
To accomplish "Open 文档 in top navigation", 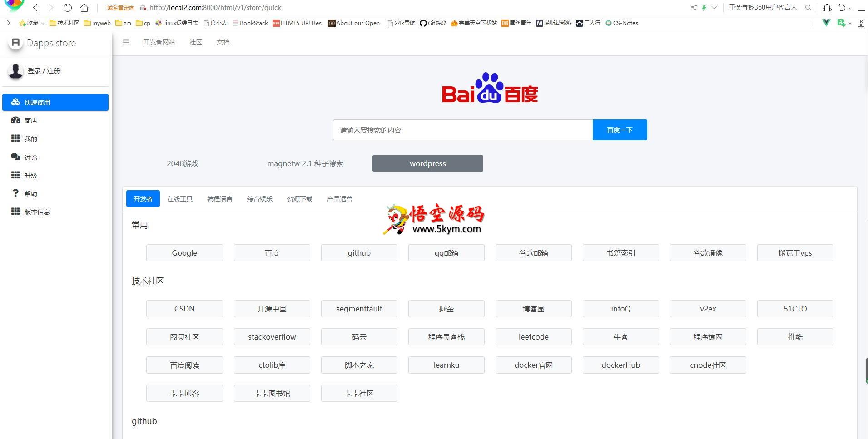I will 223,42.
